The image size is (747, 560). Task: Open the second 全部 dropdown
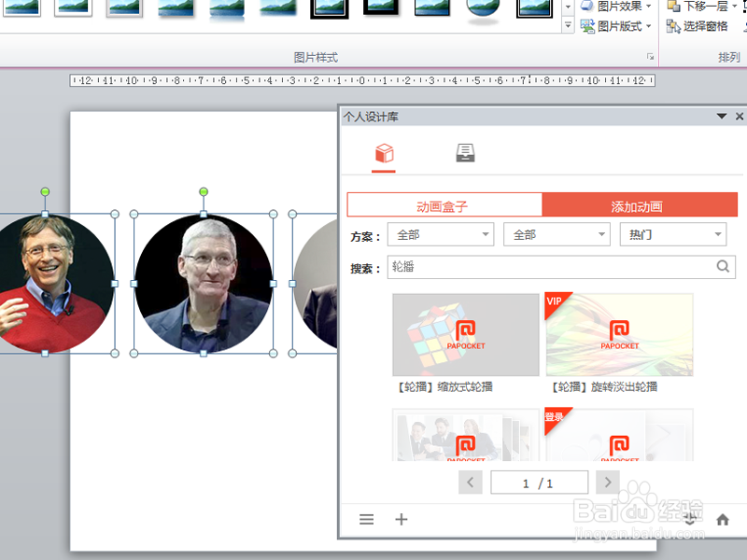tap(557, 234)
